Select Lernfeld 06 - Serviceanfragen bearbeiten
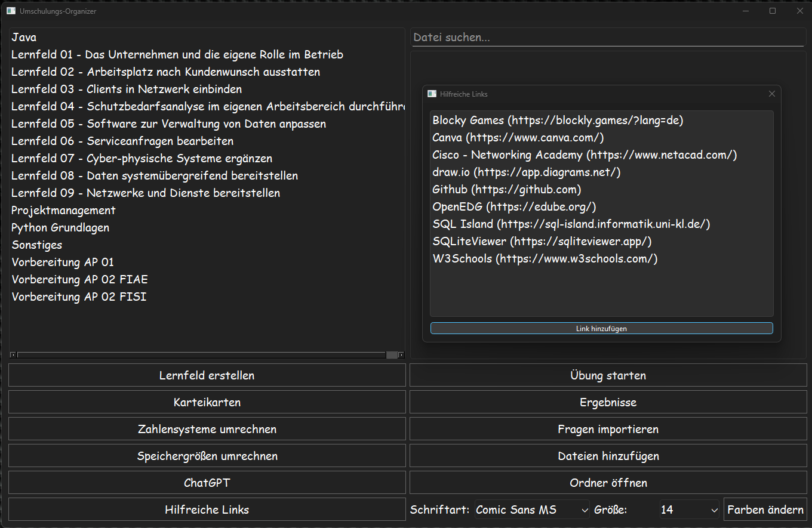 [x=207, y=141]
